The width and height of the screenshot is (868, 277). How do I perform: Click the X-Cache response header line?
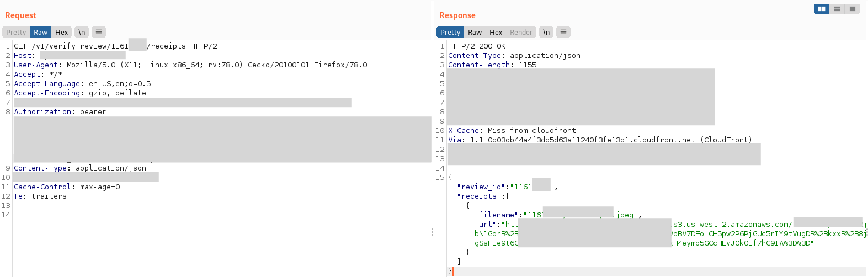512,131
